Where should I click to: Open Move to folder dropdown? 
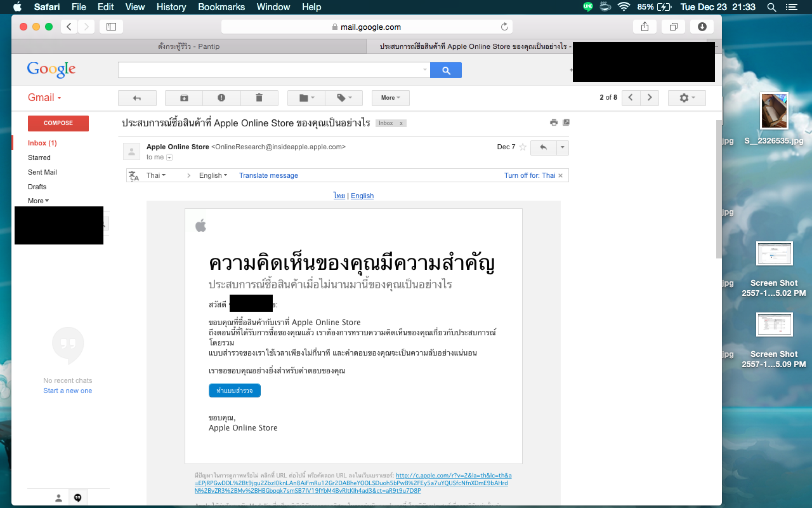point(306,98)
